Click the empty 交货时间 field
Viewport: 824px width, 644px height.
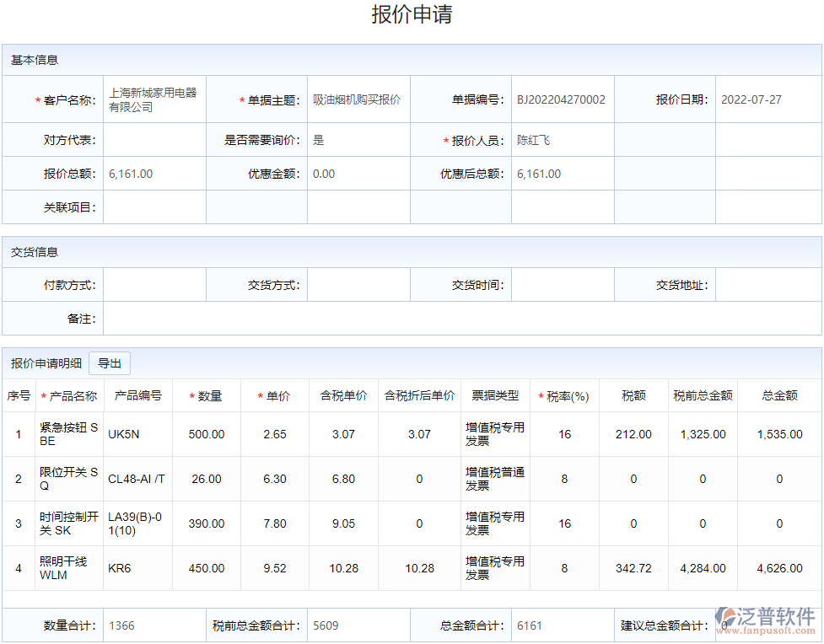click(563, 284)
